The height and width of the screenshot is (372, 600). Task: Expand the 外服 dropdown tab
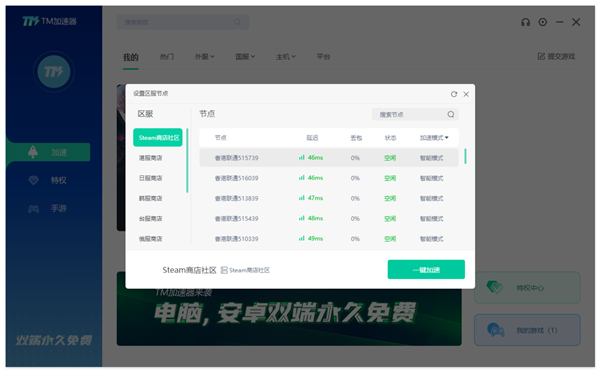[205, 57]
